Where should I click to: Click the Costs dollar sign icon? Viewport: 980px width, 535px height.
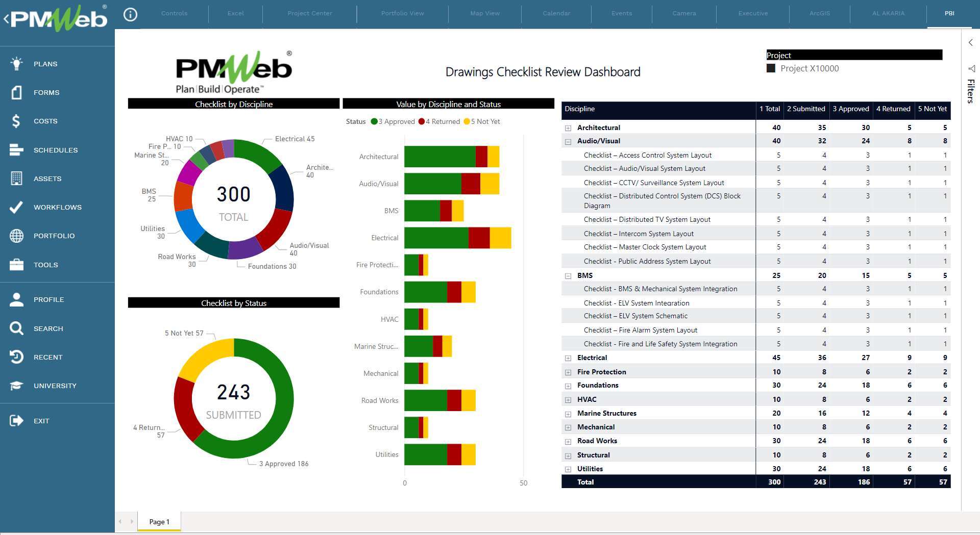pos(16,121)
